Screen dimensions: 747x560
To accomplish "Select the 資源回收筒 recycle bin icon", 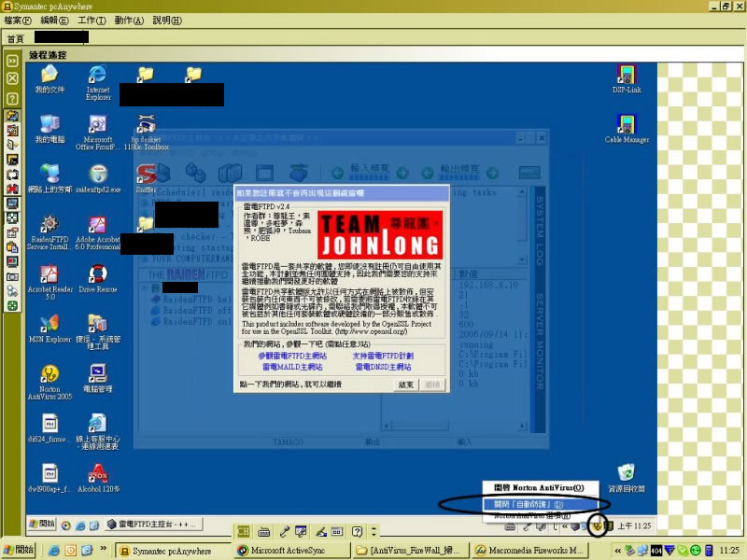I will point(627,478).
